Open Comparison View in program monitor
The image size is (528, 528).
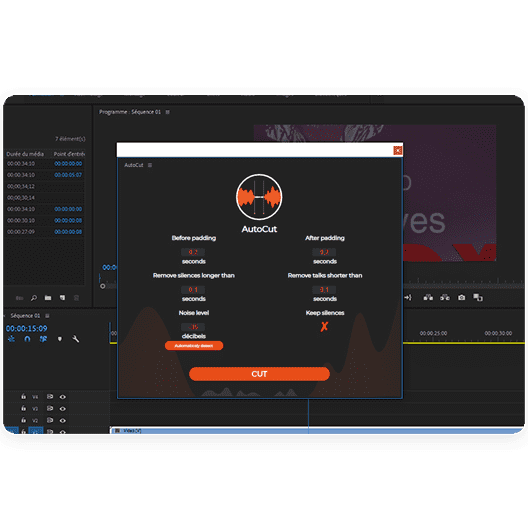tap(478, 297)
